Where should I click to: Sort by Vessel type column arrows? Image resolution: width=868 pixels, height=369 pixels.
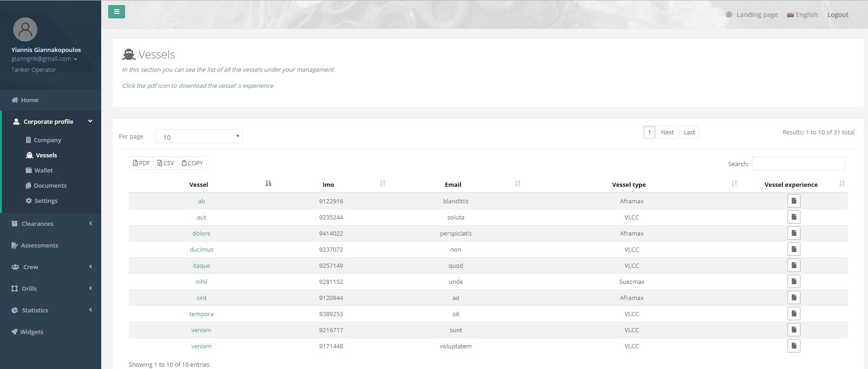tap(734, 184)
